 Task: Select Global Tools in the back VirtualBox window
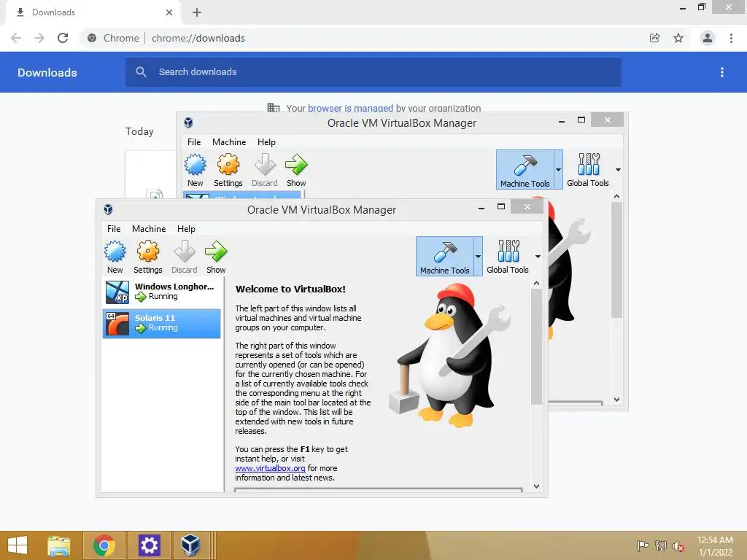click(x=588, y=170)
